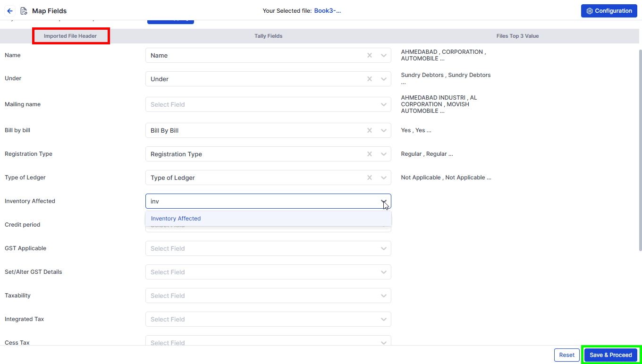The width and height of the screenshot is (642, 364).
Task: Open the GST Applicable Select Field dropdown
Action: point(268,248)
